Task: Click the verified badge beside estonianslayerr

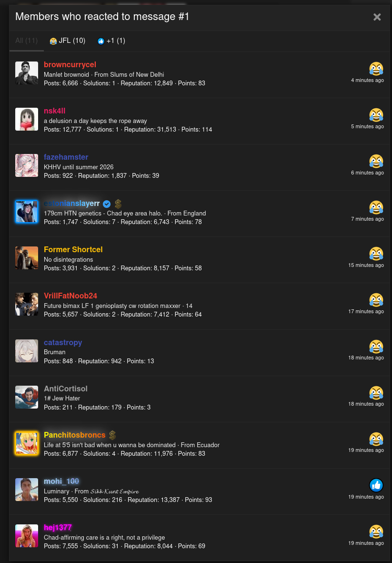Action: coord(107,204)
